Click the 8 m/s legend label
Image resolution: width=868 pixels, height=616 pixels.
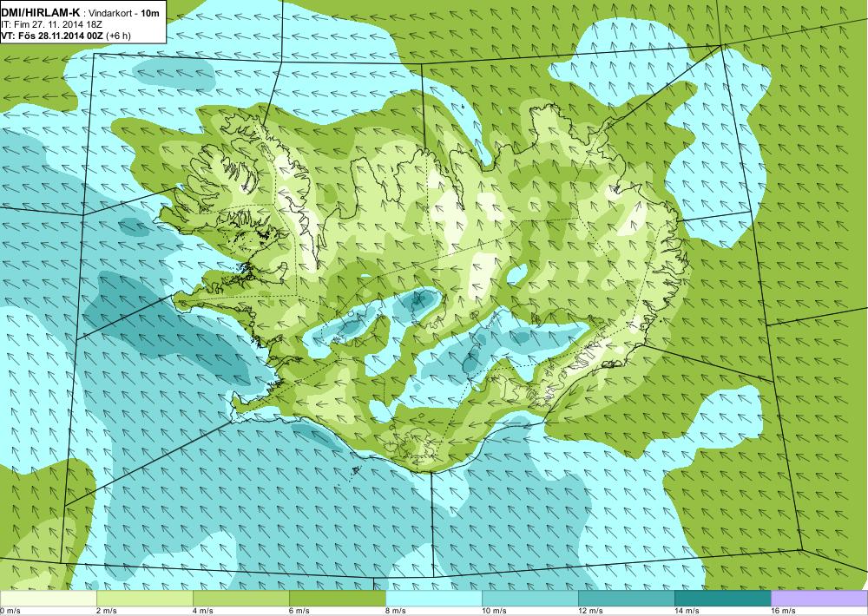tap(396, 611)
